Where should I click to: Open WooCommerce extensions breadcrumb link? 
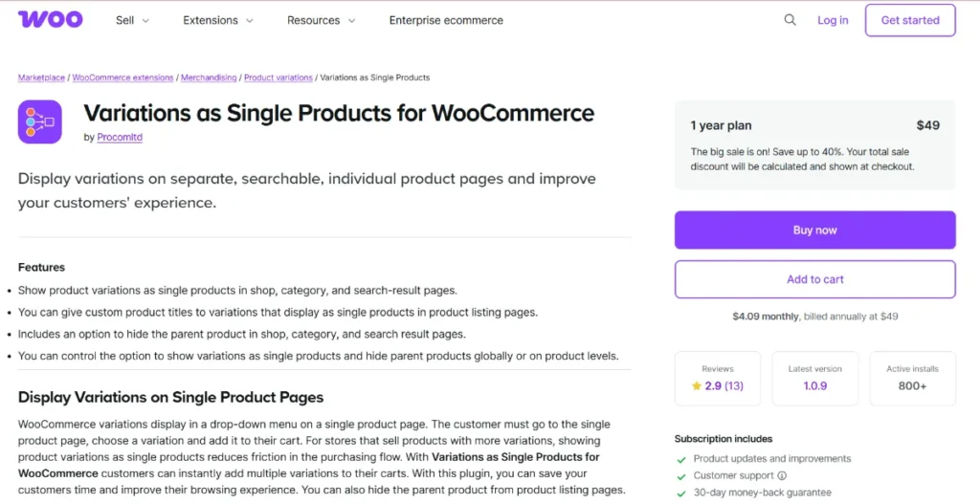(123, 77)
